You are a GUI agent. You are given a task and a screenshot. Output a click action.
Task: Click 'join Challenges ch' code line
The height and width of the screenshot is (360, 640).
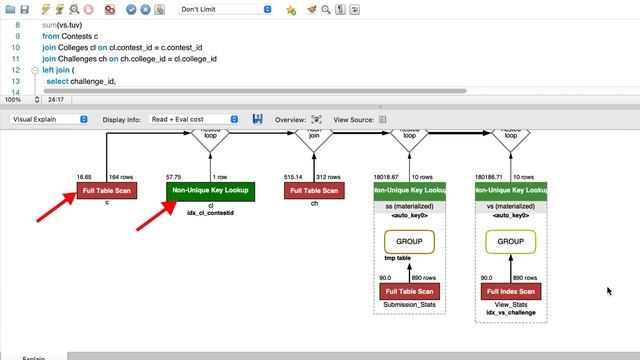coord(129,59)
